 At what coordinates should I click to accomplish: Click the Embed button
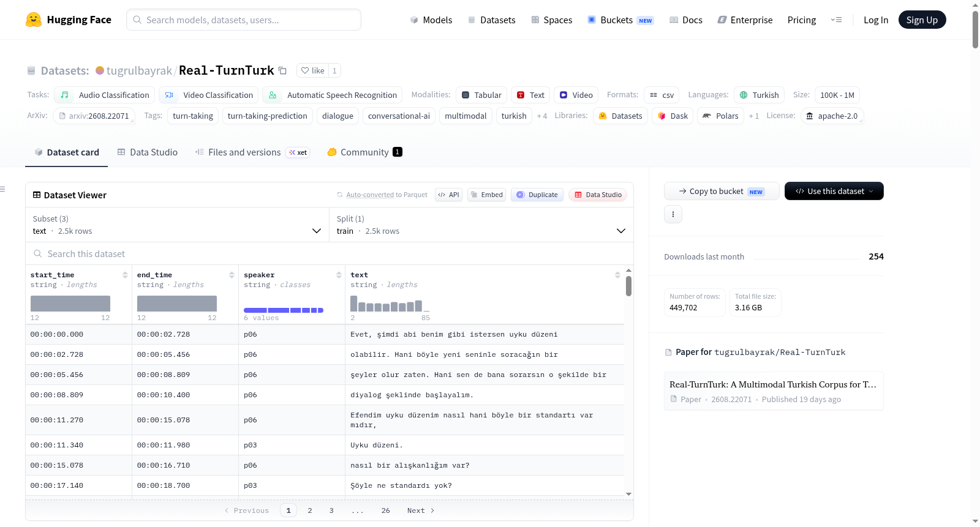click(486, 195)
